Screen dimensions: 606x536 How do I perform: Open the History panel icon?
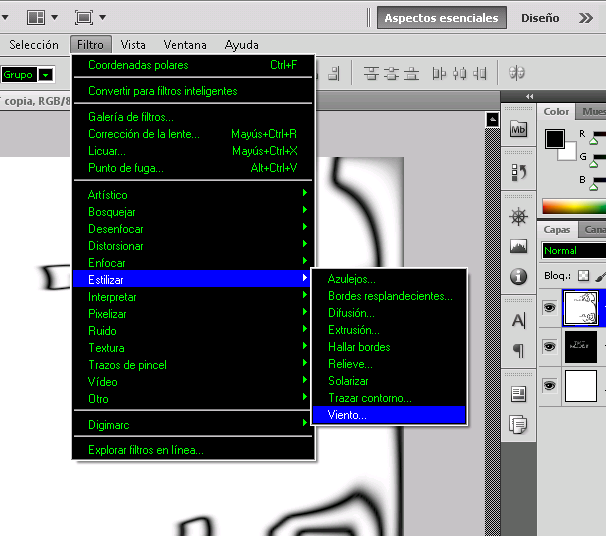point(518,172)
